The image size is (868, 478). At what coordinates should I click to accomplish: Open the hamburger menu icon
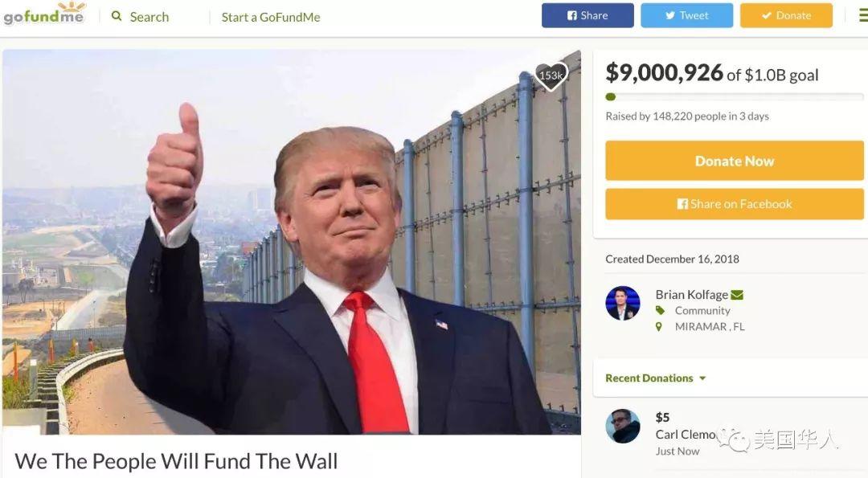[x=863, y=15]
